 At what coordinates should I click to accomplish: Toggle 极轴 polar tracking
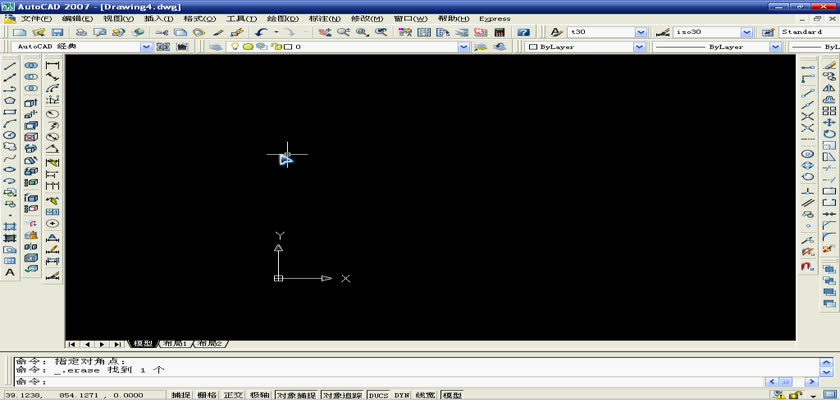click(x=260, y=395)
